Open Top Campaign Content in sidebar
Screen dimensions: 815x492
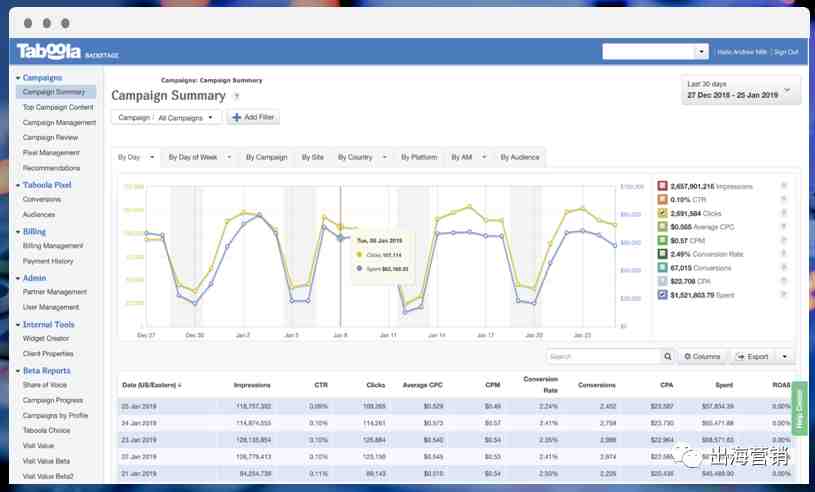58,107
